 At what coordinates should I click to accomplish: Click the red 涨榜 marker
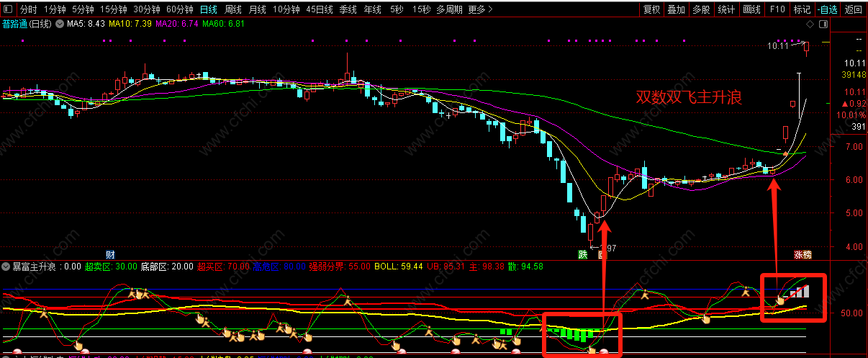pos(803,255)
